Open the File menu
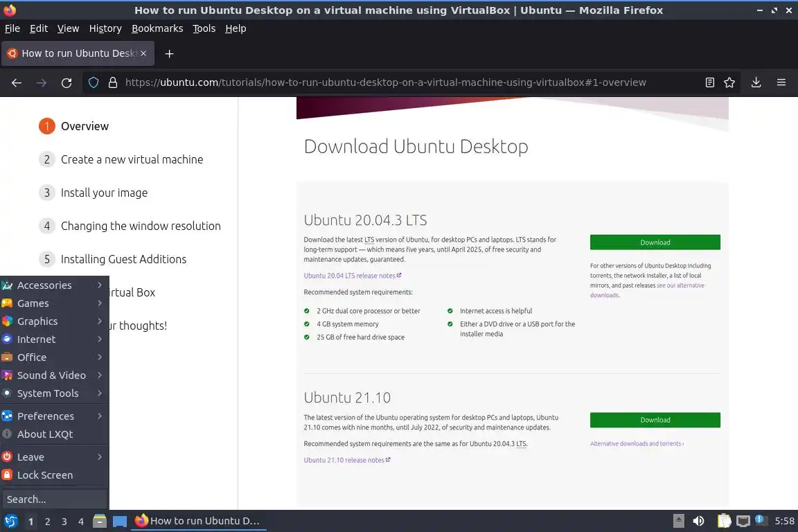Viewport: 798px width, 532px height. point(12,28)
